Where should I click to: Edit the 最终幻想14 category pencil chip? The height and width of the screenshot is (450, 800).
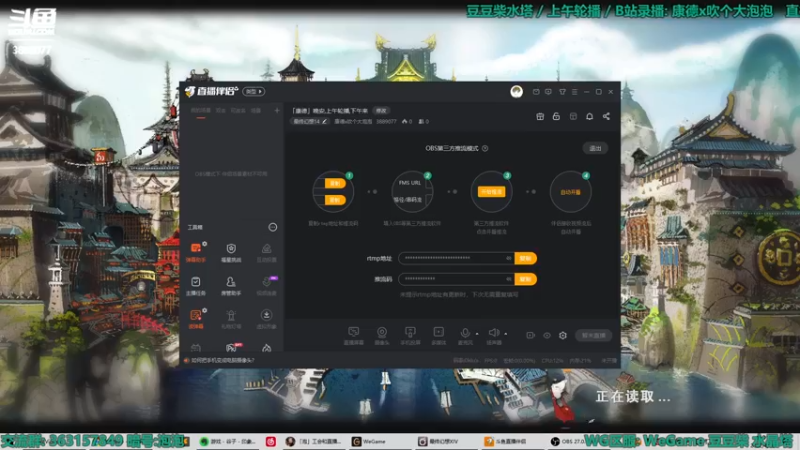[310, 121]
